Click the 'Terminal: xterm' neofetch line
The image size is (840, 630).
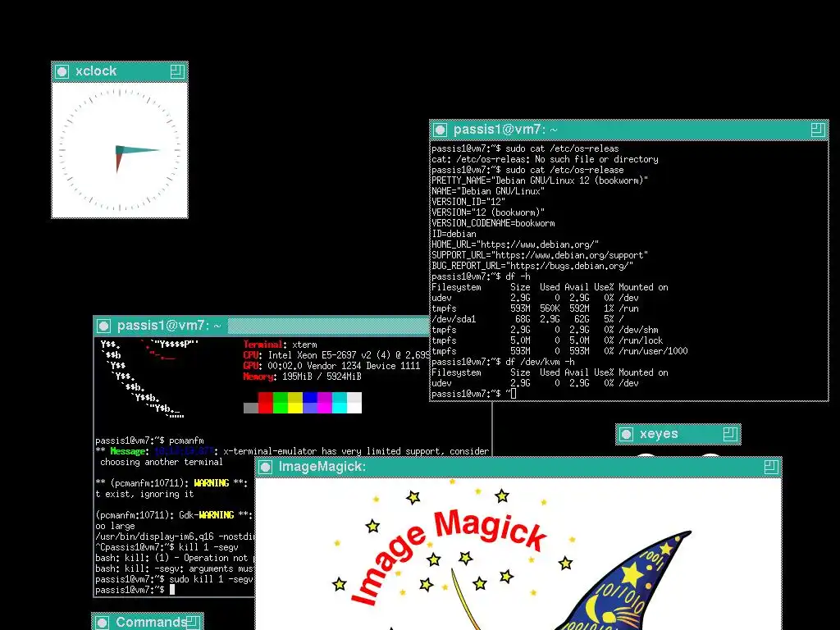pyautogui.click(x=281, y=345)
